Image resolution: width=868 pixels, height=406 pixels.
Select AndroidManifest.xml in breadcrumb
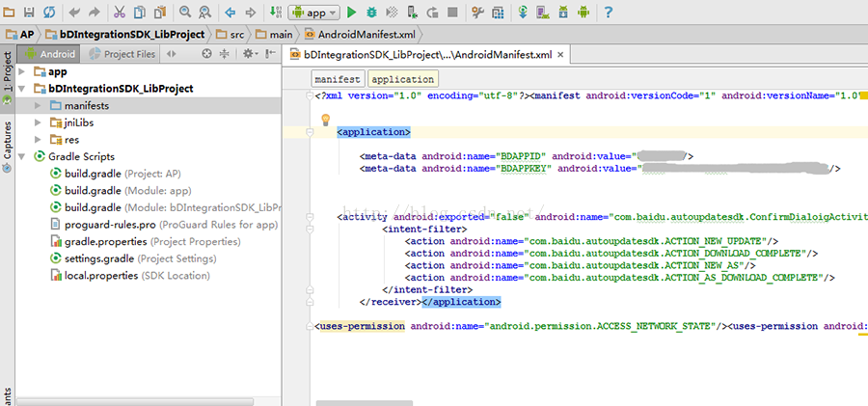click(360, 35)
